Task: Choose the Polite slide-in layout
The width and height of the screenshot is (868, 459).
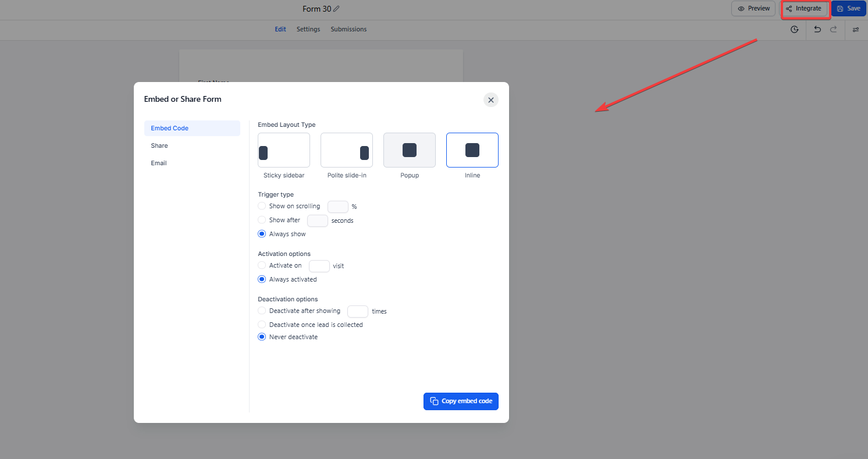Action: click(x=347, y=150)
